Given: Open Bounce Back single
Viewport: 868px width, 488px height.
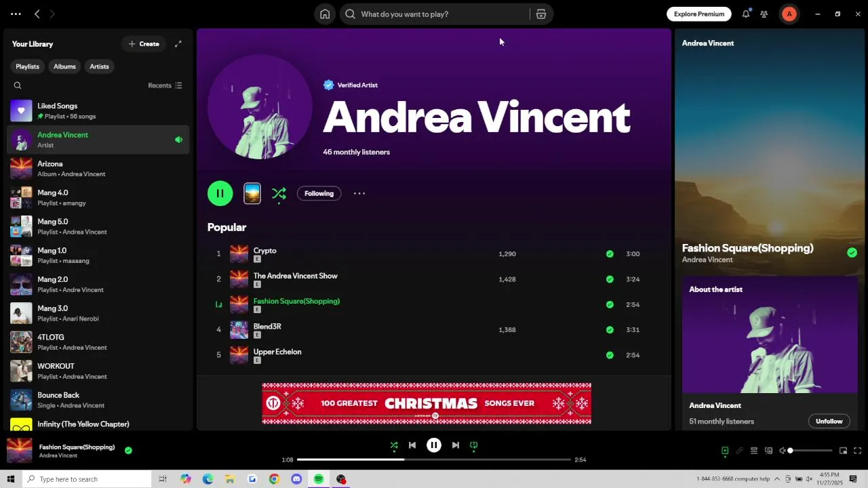Looking at the screenshot, I should [99, 400].
